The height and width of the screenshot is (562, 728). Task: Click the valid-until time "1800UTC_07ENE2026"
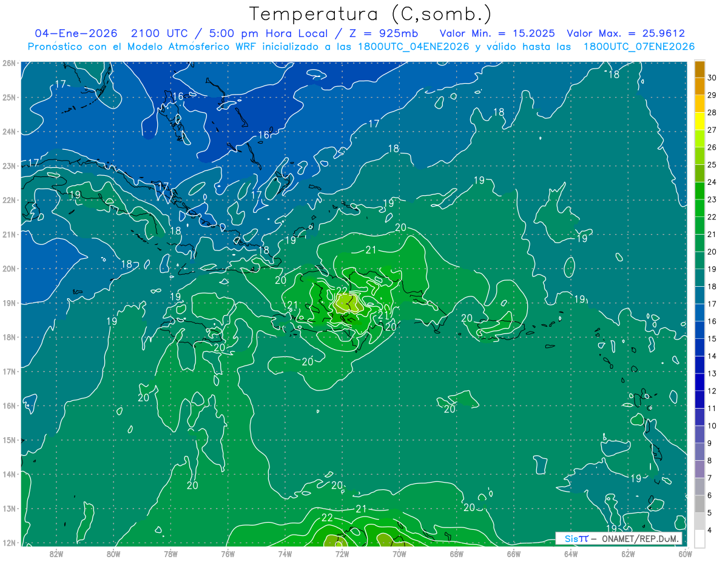pos(639,47)
